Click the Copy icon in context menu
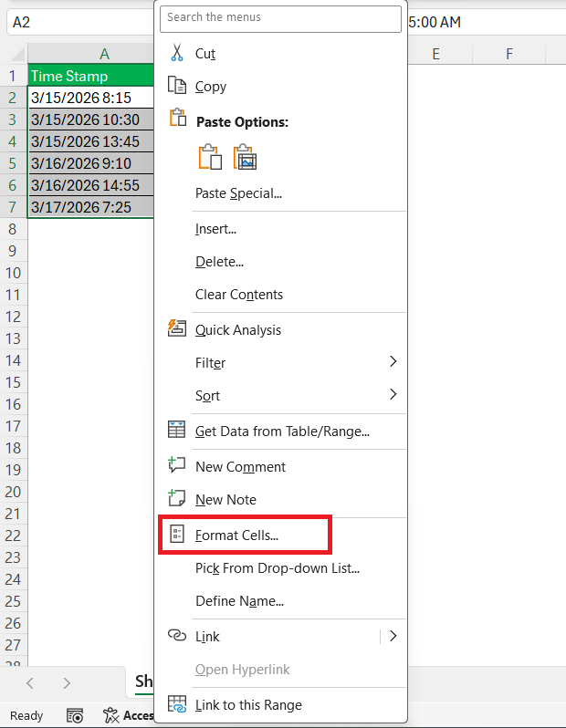Screen dimensions: 566x728 tap(177, 87)
